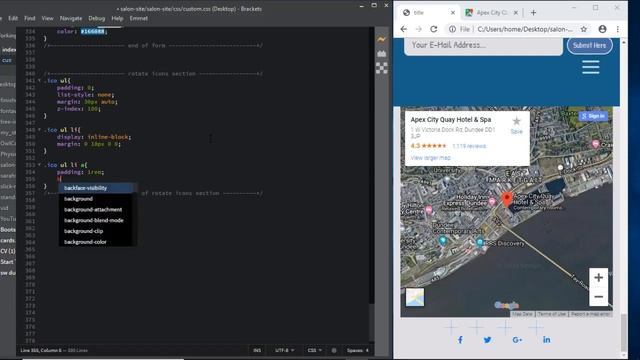Open 1,119 reviews link
The width and height of the screenshot is (640, 360).
tap(469, 146)
